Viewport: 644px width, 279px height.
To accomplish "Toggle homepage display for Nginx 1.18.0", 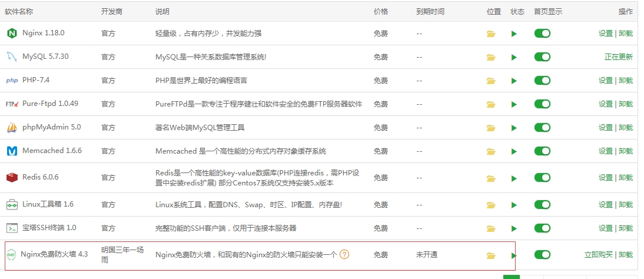I will click(542, 34).
